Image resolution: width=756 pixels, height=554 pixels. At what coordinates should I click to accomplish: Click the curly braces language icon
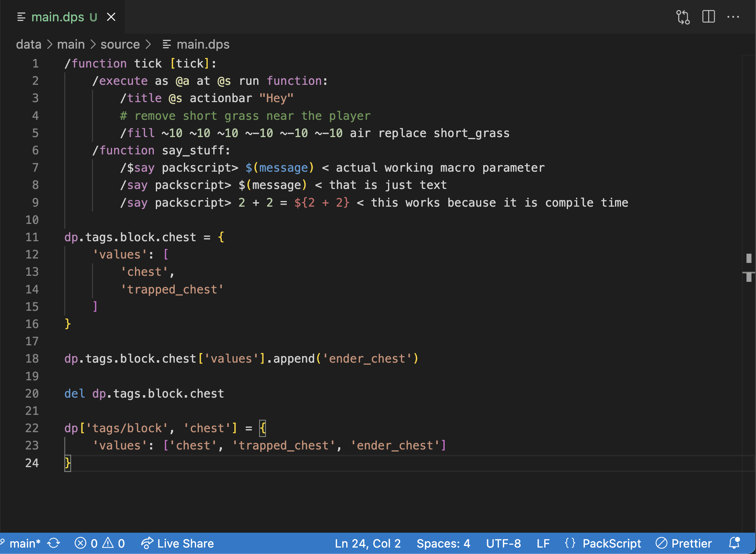(570, 544)
